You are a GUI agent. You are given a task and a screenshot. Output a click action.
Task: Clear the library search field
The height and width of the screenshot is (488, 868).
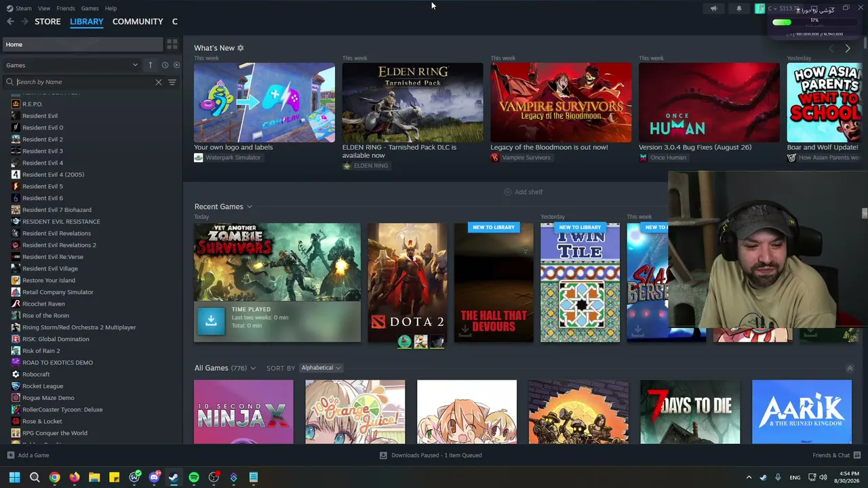159,82
